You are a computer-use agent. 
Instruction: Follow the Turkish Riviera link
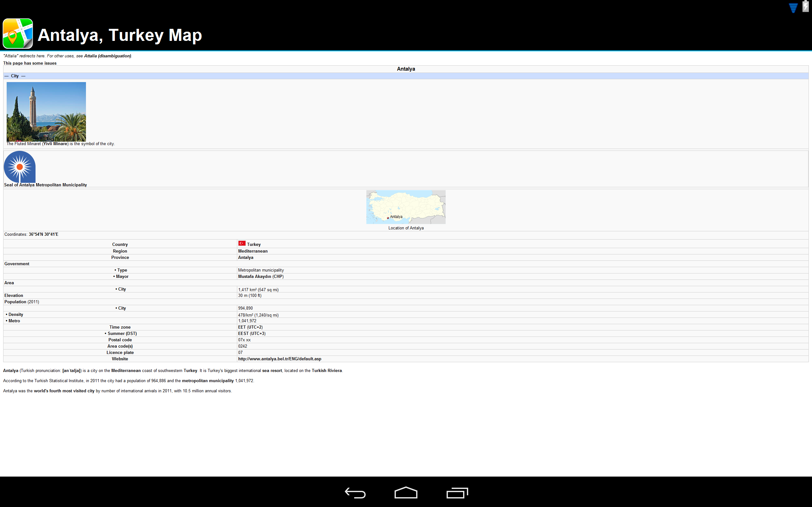[x=326, y=370]
